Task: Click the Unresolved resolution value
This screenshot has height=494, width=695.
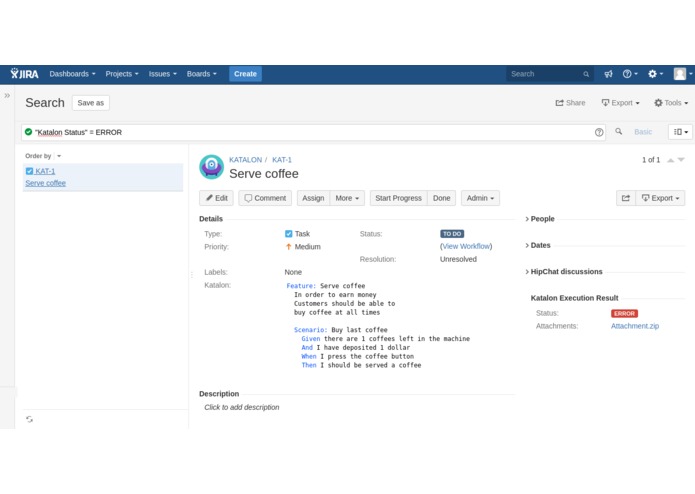Action: (458, 259)
